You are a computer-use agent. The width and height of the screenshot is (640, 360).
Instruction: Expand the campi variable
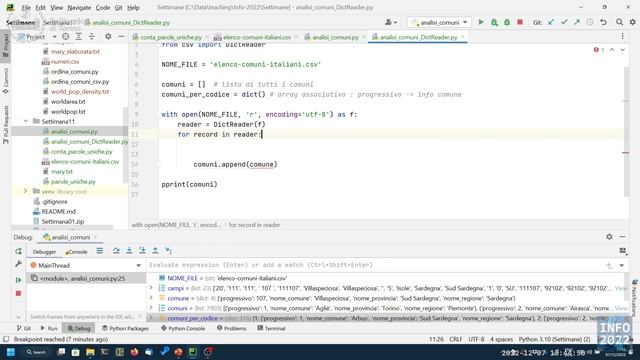151,288
